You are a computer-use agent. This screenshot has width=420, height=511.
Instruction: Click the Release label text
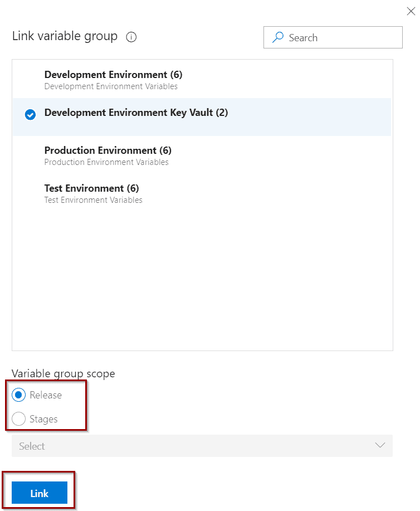coord(46,395)
